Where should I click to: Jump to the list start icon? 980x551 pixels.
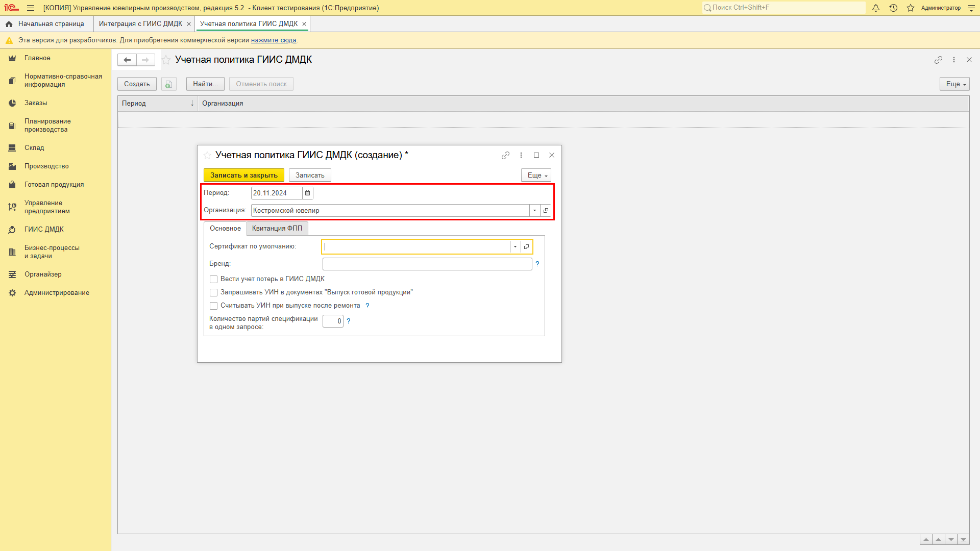click(926, 540)
